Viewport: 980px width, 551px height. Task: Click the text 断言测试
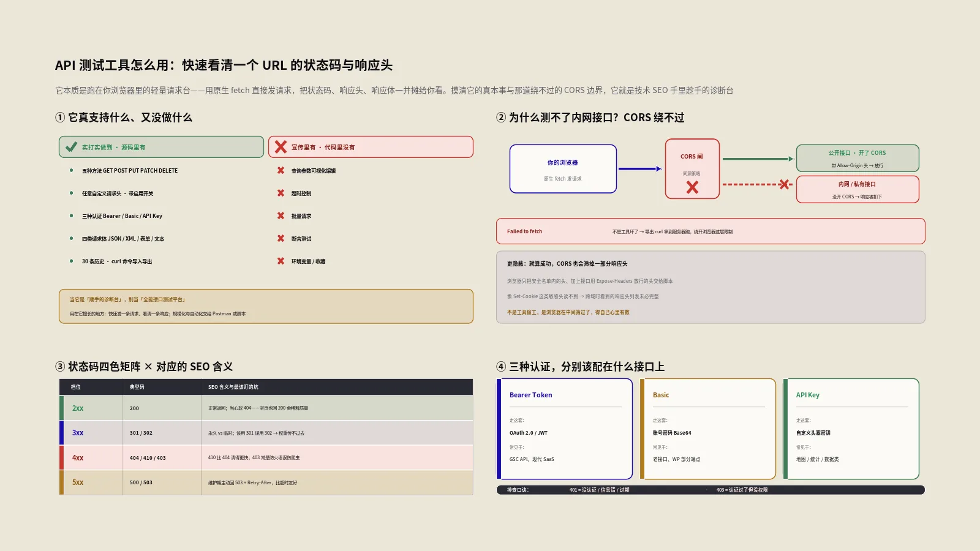coord(301,239)
